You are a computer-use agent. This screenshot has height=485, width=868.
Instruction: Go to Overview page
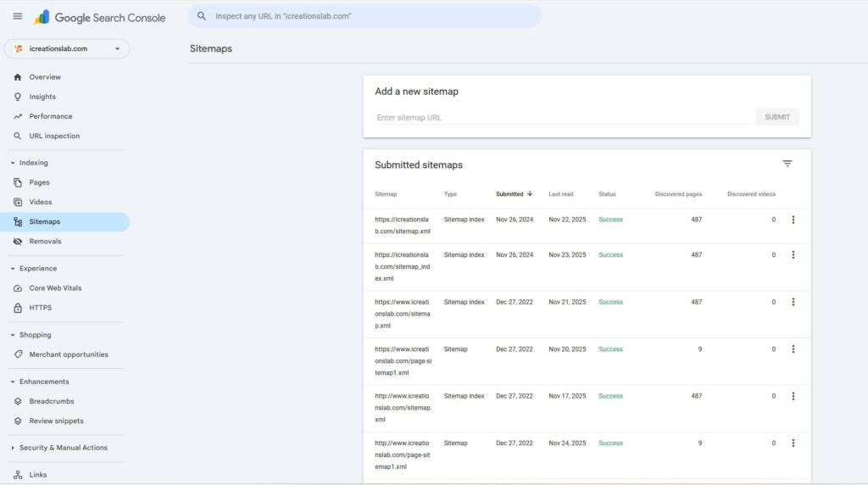pyautogui.click(x=45, y=77)
